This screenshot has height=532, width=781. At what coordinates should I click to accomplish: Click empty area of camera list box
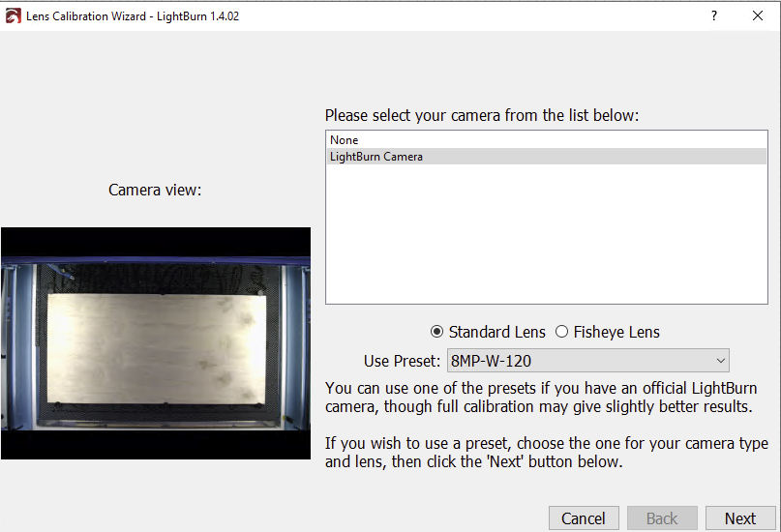tap(547, 234)
